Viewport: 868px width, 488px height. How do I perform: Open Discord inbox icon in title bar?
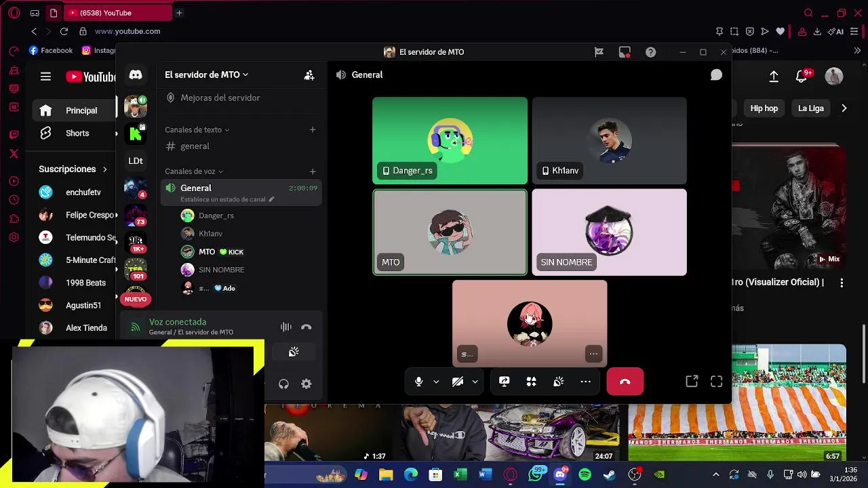click(625, 52)
